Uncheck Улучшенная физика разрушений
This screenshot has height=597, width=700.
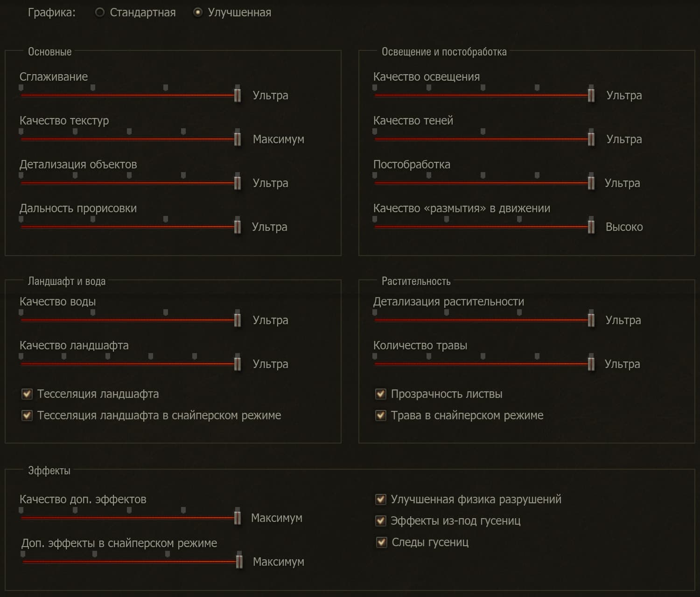[x=381, y=500]
